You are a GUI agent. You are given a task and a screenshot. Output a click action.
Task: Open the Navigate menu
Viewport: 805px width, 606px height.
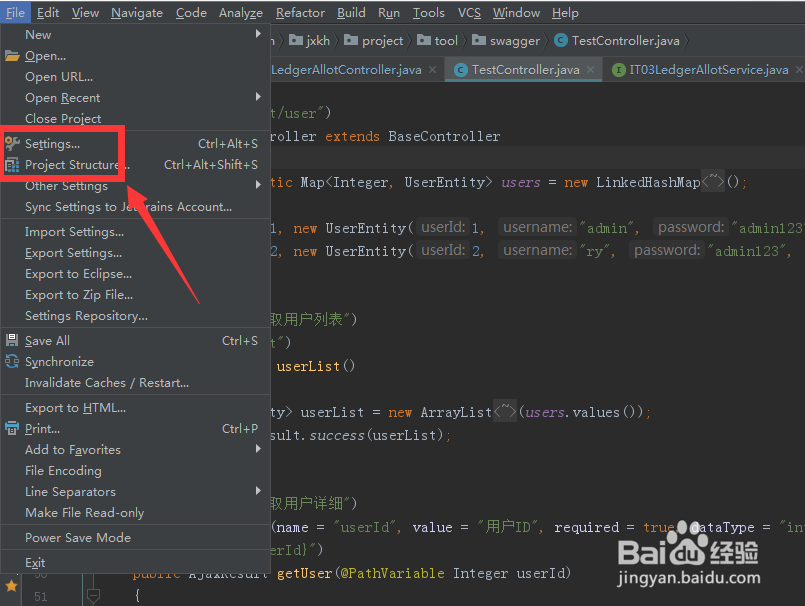point(137,13)
